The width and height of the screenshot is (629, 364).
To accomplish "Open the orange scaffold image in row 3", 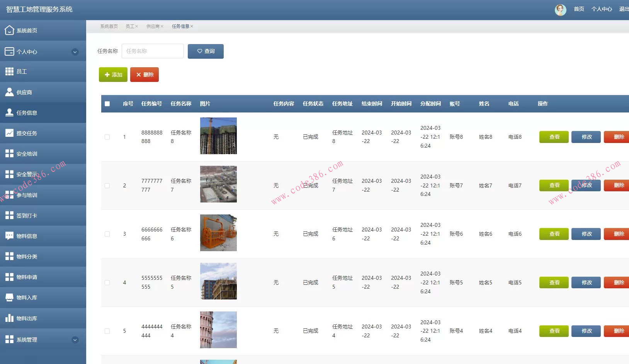I will (218, 233).
